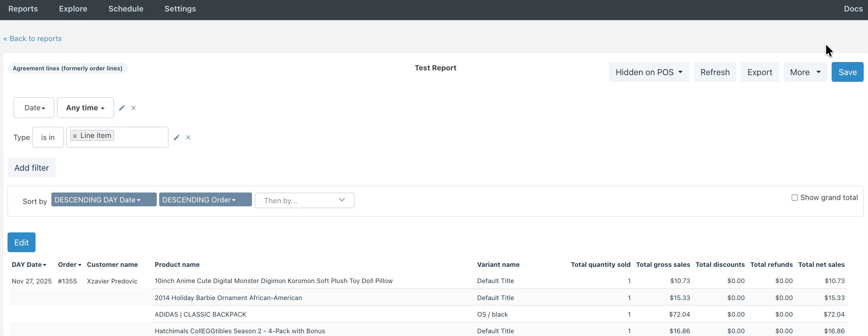
Task: Open Docs link in top bar
Action: pos(853,9)
